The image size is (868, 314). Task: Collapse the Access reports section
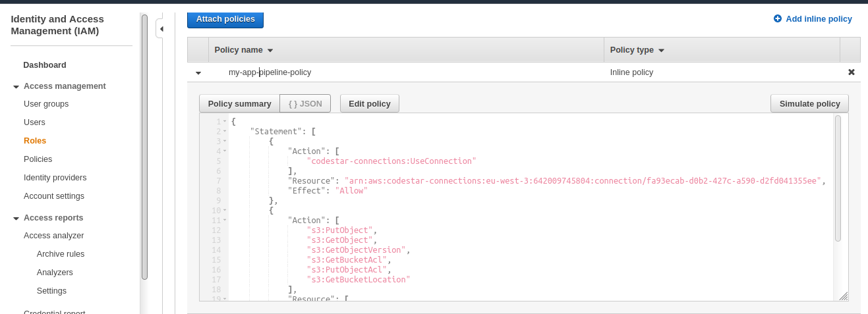16,219
